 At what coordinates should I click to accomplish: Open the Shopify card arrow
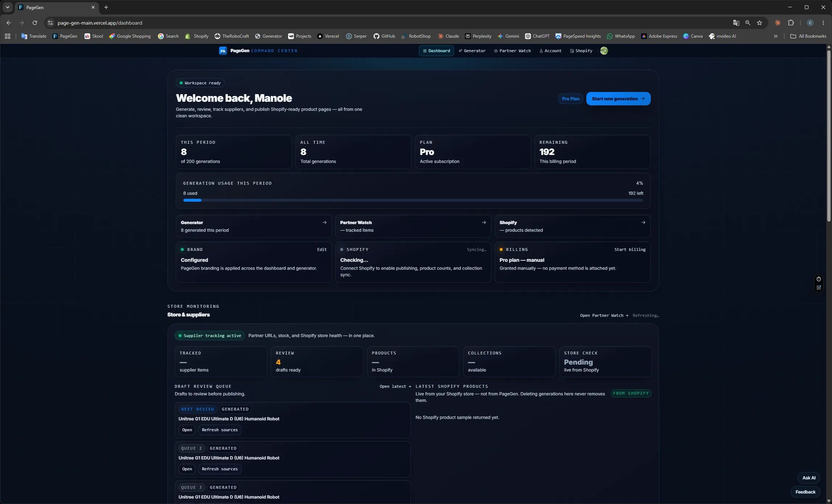(643, 223)
